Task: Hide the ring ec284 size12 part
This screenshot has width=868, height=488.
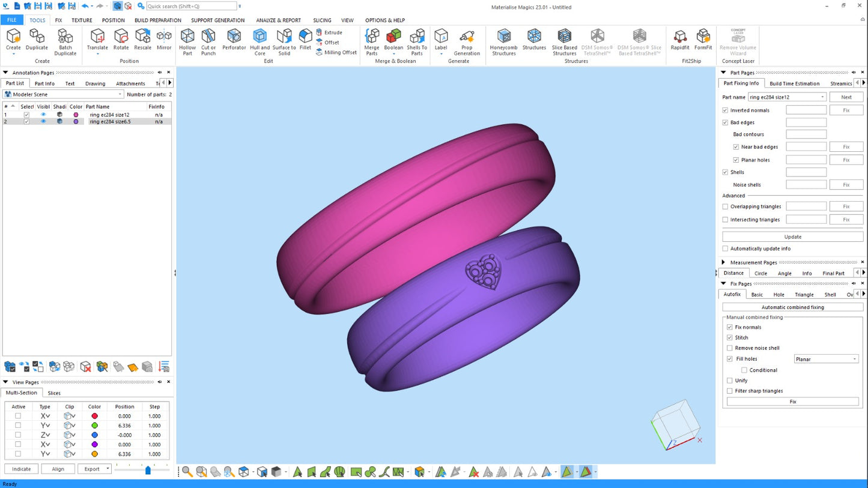Action: (43, 115)
